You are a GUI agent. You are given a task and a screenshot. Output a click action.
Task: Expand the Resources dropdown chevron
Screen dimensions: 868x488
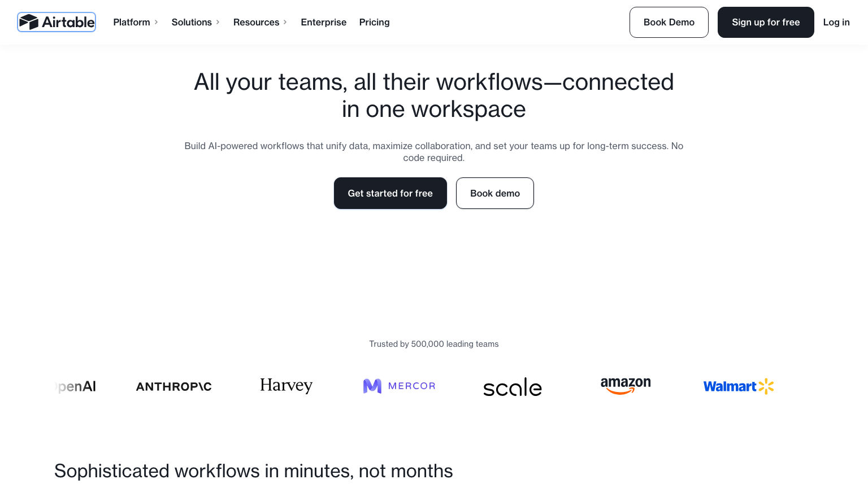click(x=285, y=23)
